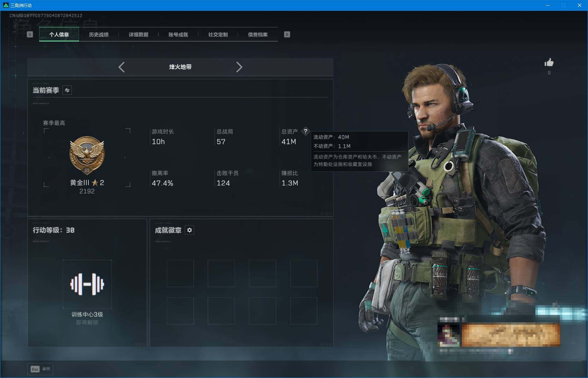588x378 pixels.
Task: Click the 烽火地带 mode title
Action: (180, 67)
